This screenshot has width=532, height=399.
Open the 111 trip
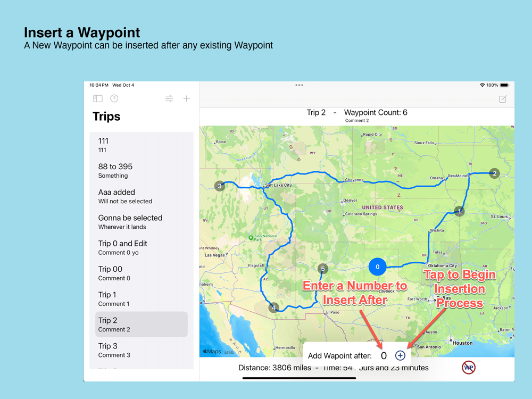(x=142, y=145)
